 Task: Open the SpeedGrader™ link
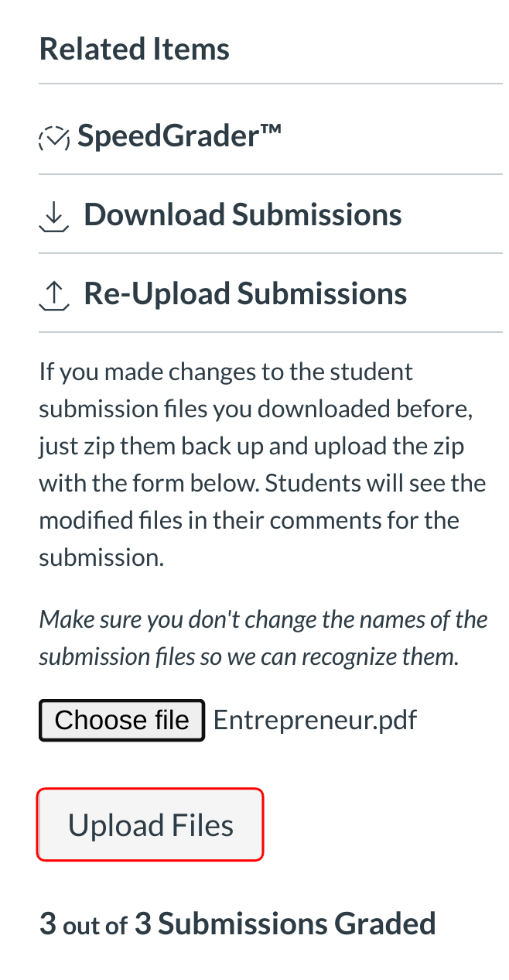[x=179, y=137]
